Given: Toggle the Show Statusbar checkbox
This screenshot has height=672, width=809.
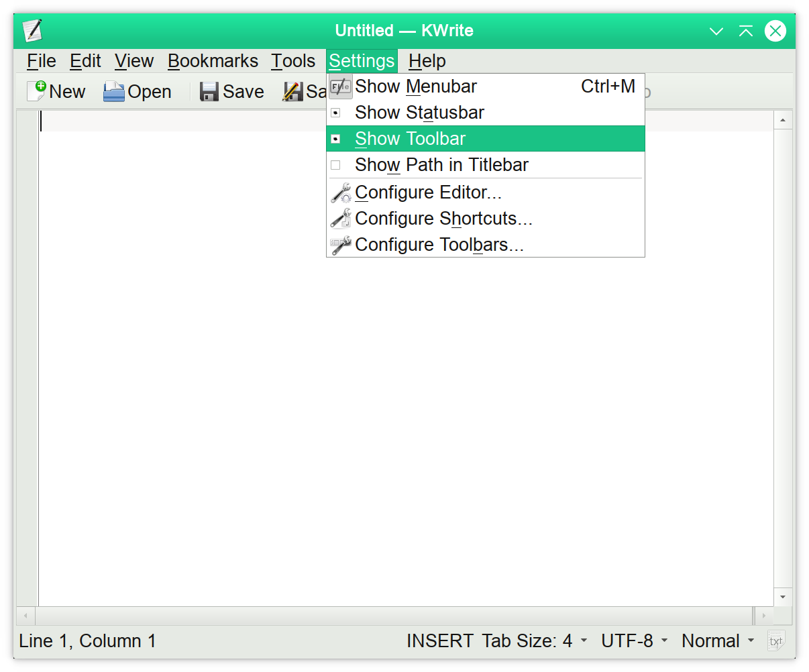Looking at the screenshot, I should (x=336, y=113).
